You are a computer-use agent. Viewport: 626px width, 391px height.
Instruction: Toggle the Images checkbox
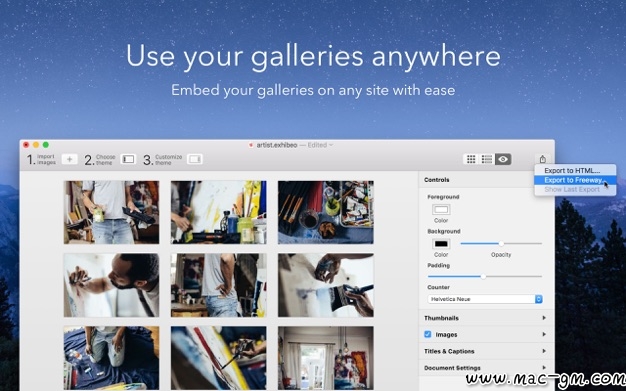coord(428,334)
